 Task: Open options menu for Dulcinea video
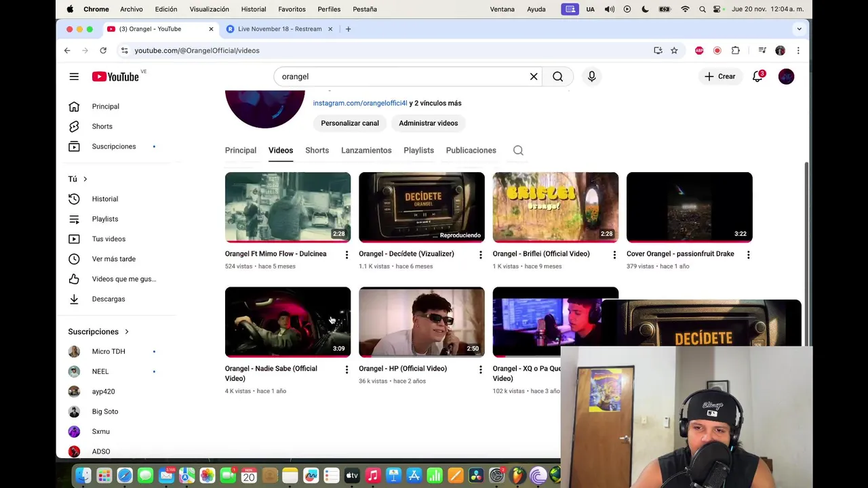coord(347,255)
